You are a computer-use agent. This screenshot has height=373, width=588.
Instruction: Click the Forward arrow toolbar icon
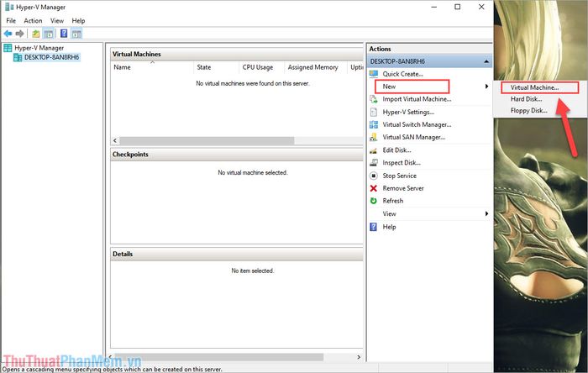(x=20, y=34)
